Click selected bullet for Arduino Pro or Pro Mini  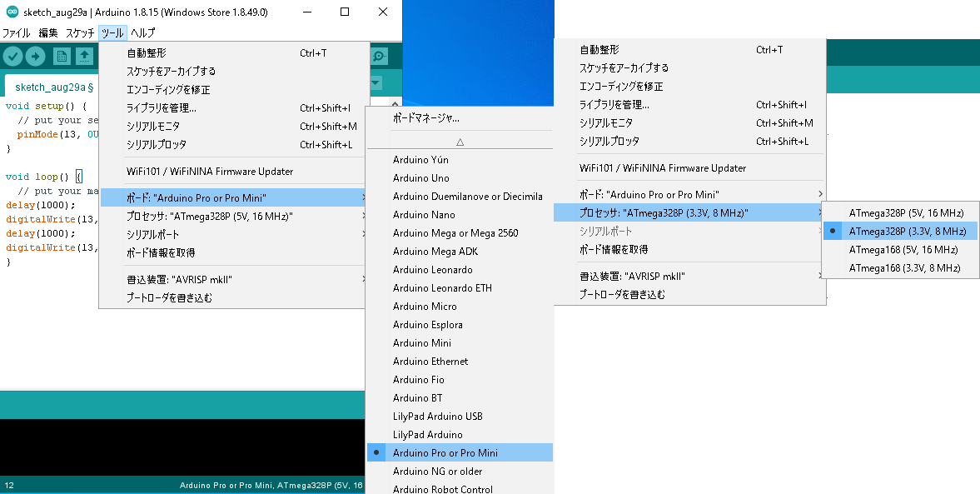point(376,452)
